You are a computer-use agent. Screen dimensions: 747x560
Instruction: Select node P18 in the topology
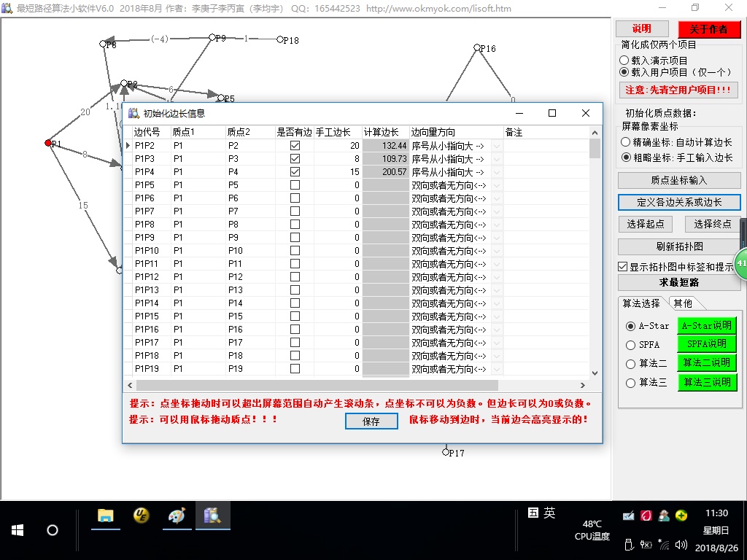tap(280, 39)
